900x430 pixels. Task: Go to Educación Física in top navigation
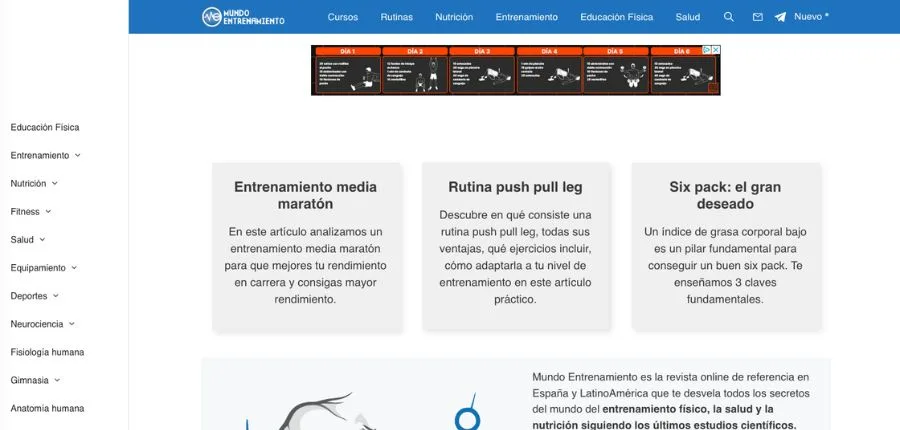click(617, 17)
